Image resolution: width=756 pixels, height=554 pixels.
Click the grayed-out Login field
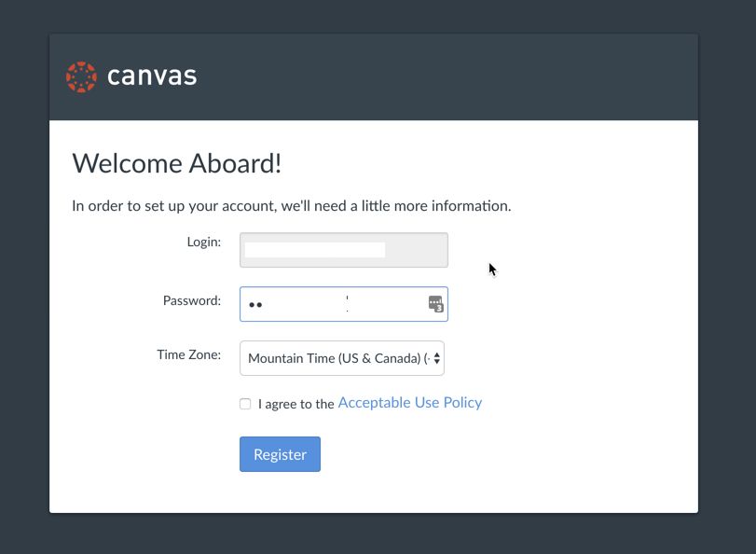pos(343,249)
